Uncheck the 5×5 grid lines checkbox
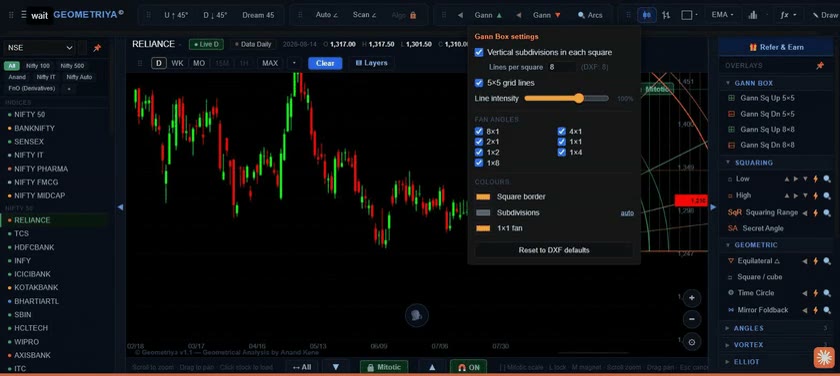840x376 pixels. (x=479, y=83)
